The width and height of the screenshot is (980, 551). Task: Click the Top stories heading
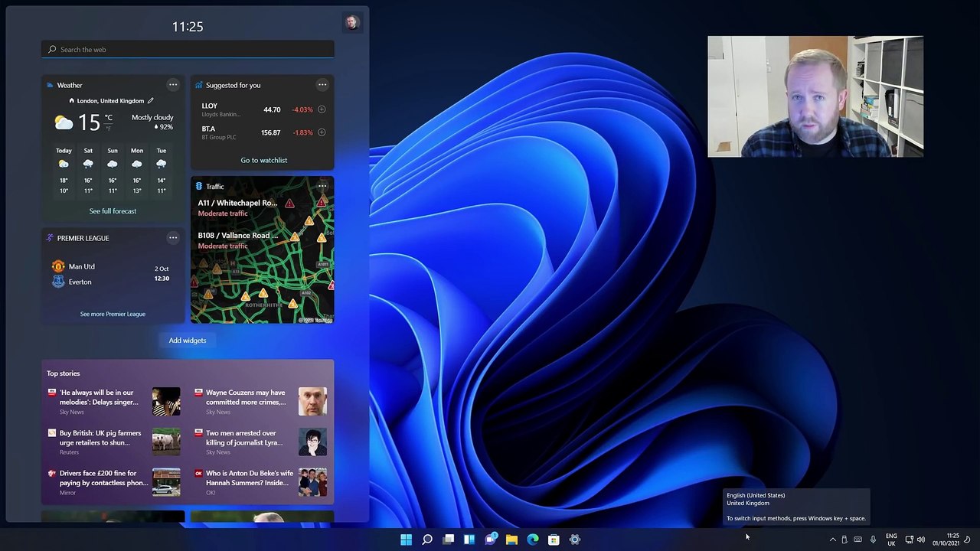(x=64, y=373)
